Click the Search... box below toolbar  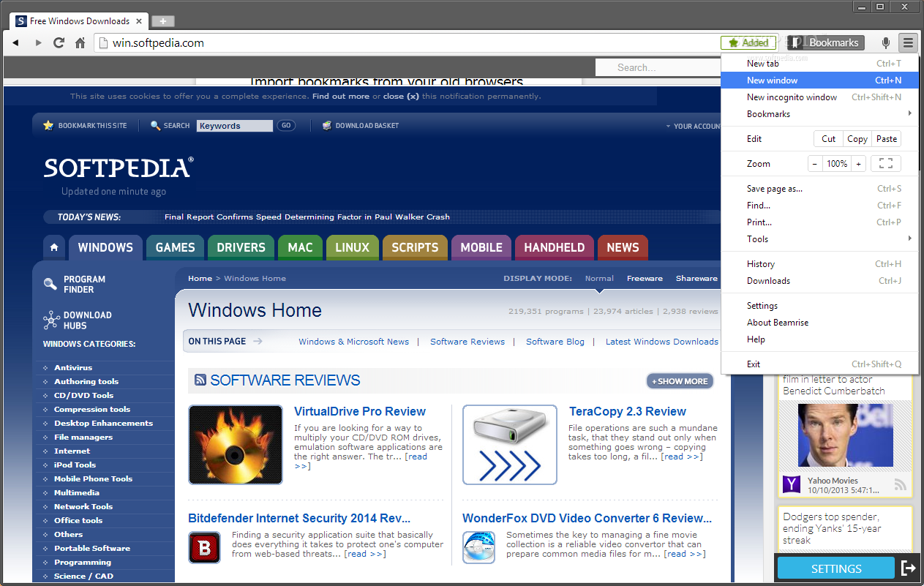(x=658, y=67)
